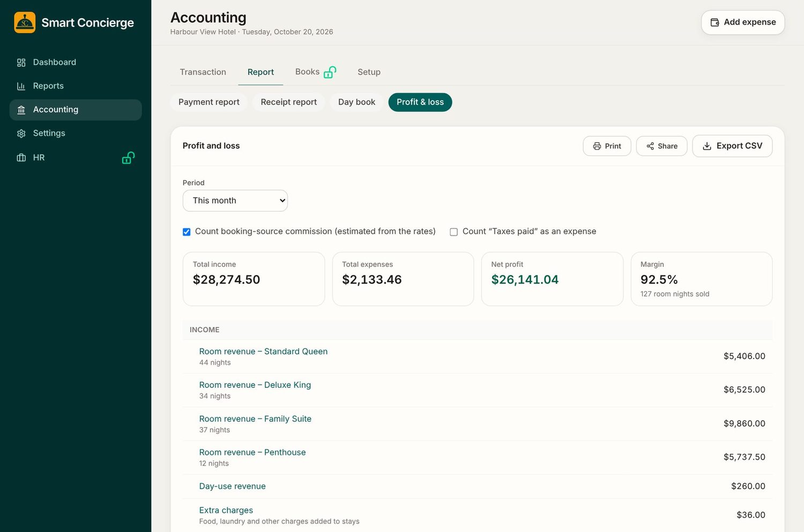Click the green unlock icon beside Books
Screen dimensions: 804x532
(x=330, y=72)
